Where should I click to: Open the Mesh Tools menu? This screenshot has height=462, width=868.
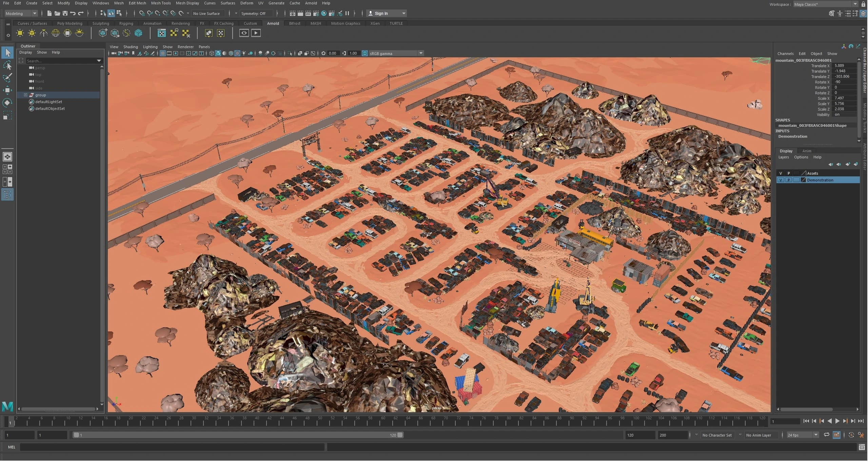(x=161, y=3)
